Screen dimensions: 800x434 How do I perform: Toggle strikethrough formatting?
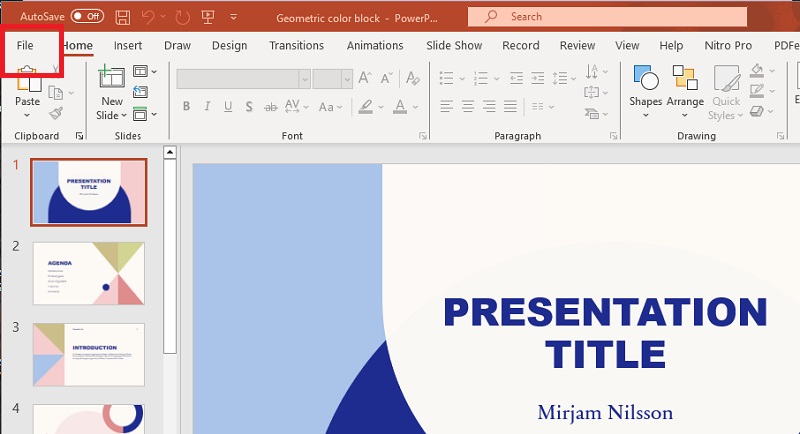point(270,107)
